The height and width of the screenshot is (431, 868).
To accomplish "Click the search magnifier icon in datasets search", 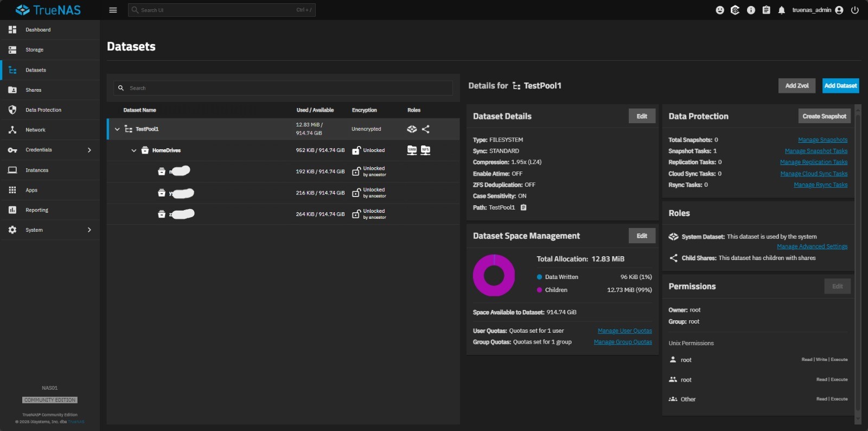I will [x=121, y=88].
